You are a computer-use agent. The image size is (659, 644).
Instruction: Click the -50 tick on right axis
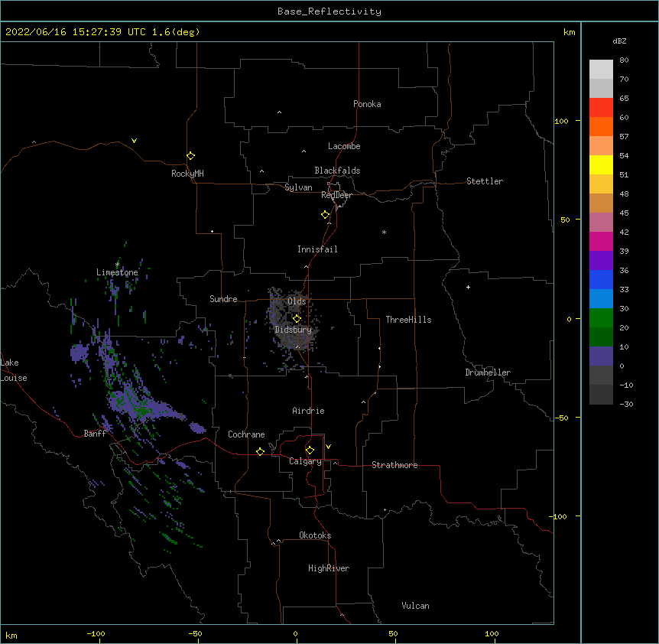[x=561, y=418]
